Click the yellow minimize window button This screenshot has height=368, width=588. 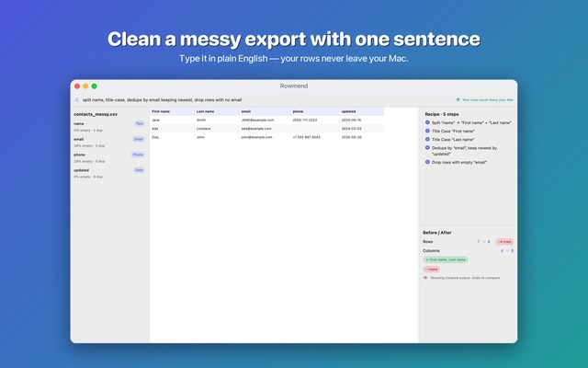[x=85, y=86]
